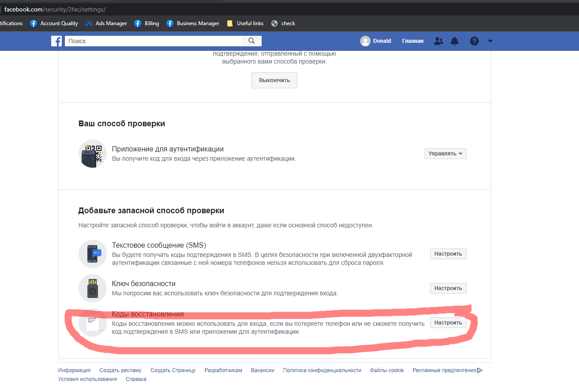Click the search magnifier button
Viewport: 579px width, 392px height.
point(252,41)
